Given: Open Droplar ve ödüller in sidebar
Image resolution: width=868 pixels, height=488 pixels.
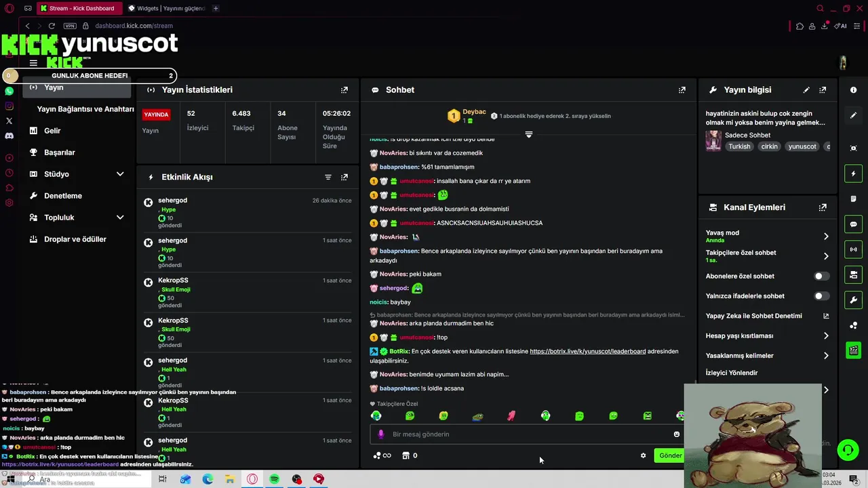Looking at the screenshot, I should pos(77,239).
